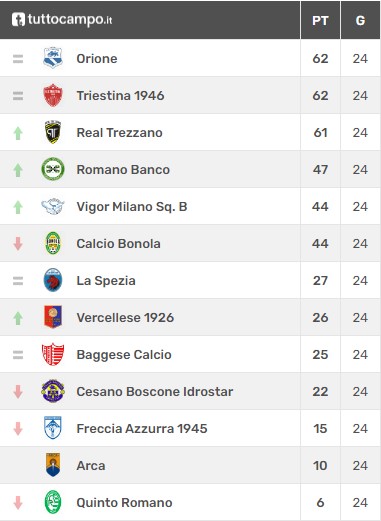Viewport: 381px width, 521px height.
Task: Click the Triestina 1946 red shield logo
Action: (x=53, y=95)
